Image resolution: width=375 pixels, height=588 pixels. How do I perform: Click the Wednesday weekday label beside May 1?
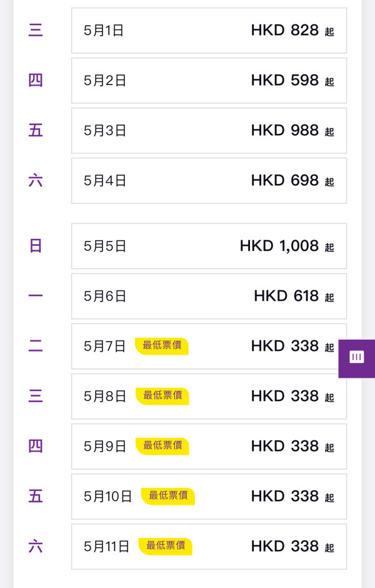coord(35,30)
